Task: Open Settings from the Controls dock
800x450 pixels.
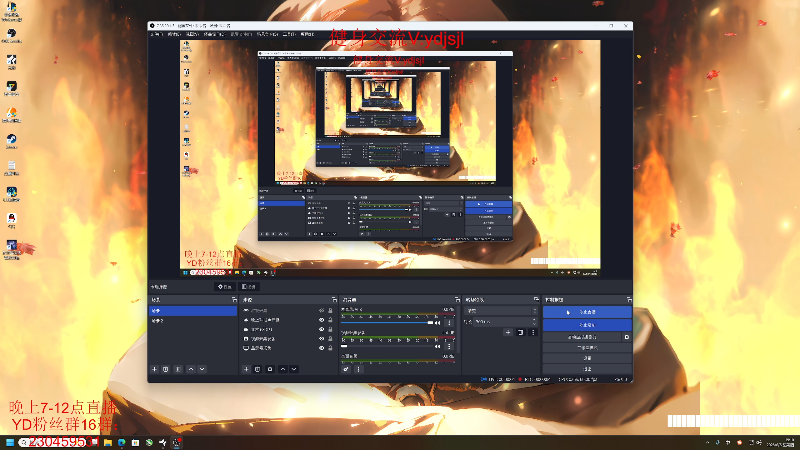Action: pos(587,358)
